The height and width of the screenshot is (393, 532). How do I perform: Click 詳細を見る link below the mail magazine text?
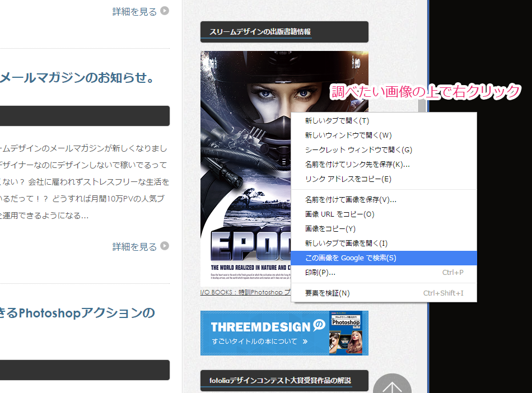tap(134, 246)
